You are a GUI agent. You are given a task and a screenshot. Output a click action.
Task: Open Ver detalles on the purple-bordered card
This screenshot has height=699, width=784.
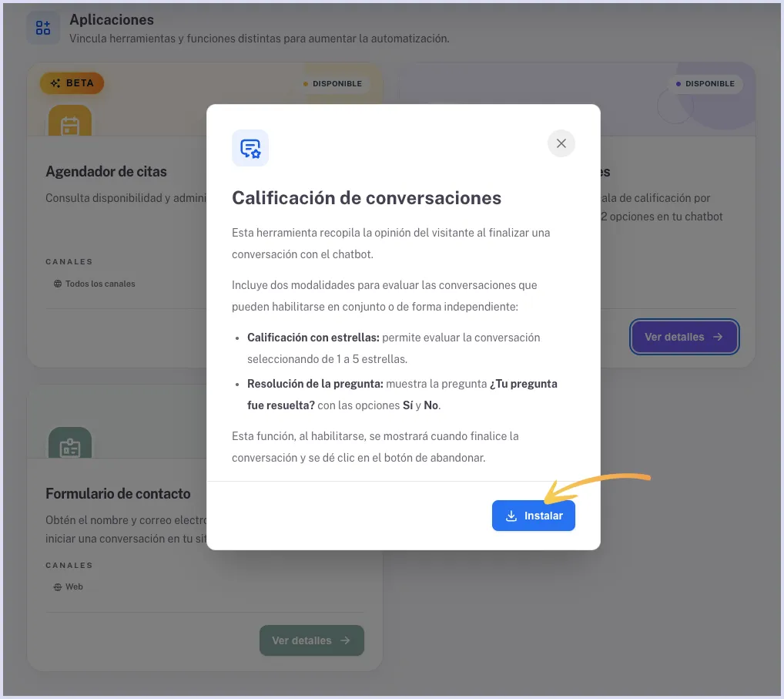[x=684, y=337]
